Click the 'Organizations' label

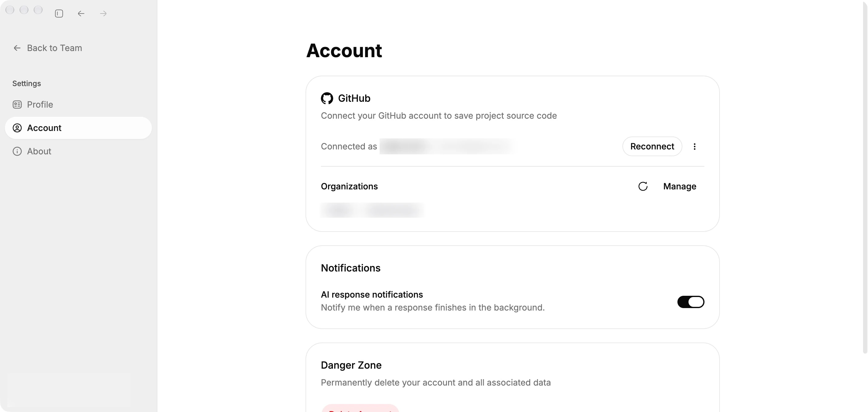click(x=349, y=186)
